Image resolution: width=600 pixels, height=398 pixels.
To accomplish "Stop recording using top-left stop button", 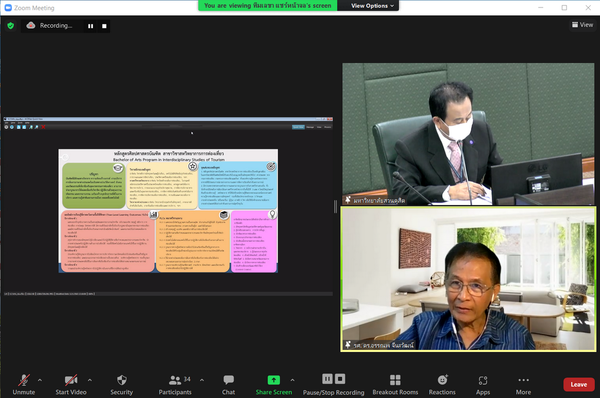I will 104,26.
